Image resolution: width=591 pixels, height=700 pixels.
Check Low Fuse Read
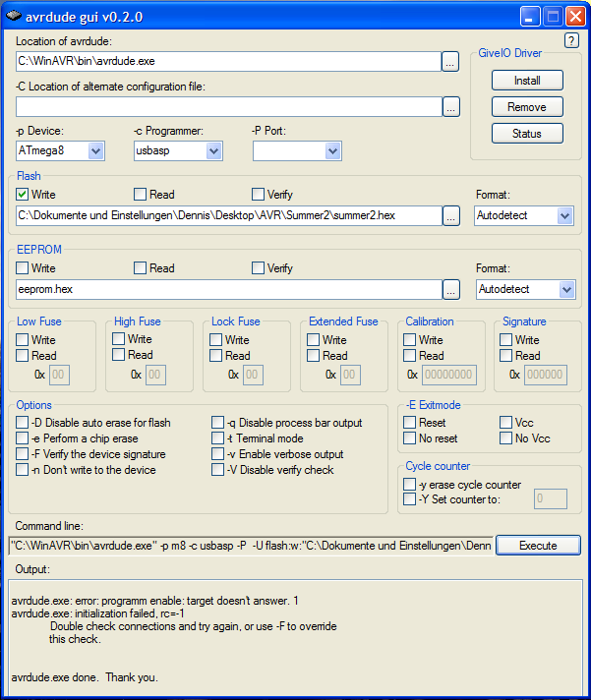22,355
